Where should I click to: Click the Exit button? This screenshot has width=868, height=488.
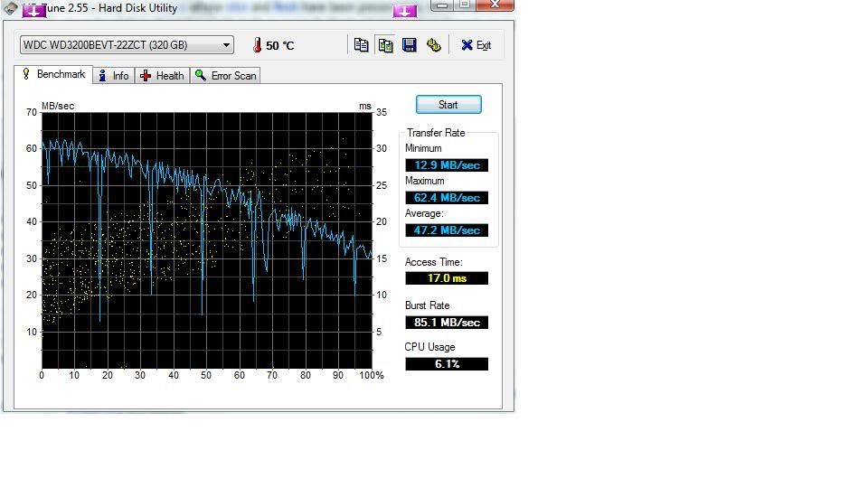click(x=476, y=45)
